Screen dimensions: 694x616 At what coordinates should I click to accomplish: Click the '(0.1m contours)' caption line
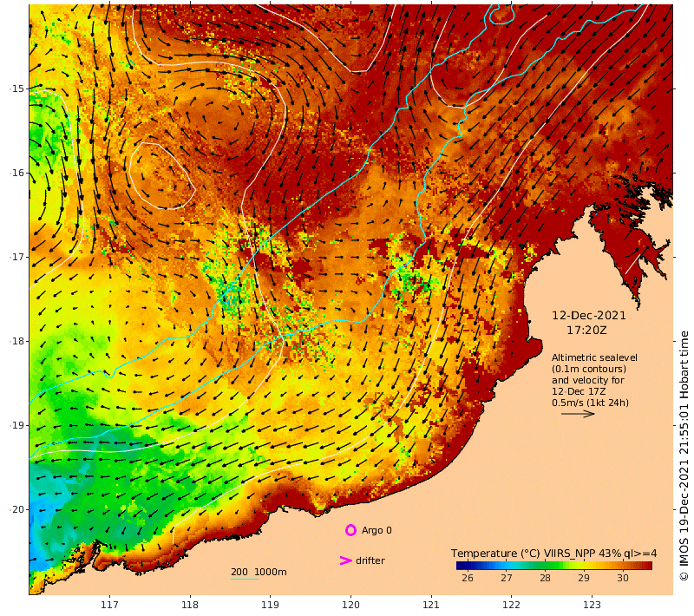pos(589,369)
